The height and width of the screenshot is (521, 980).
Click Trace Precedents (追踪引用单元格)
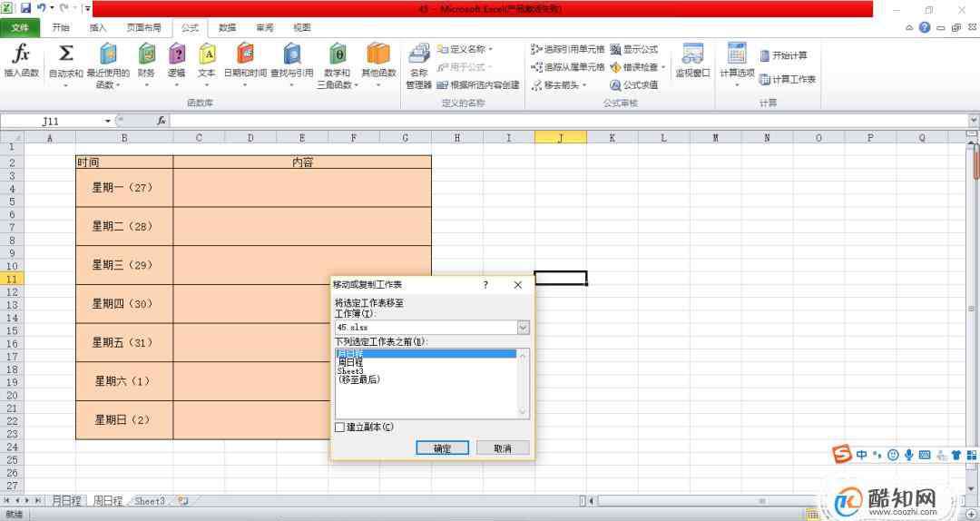coord(568,49)
